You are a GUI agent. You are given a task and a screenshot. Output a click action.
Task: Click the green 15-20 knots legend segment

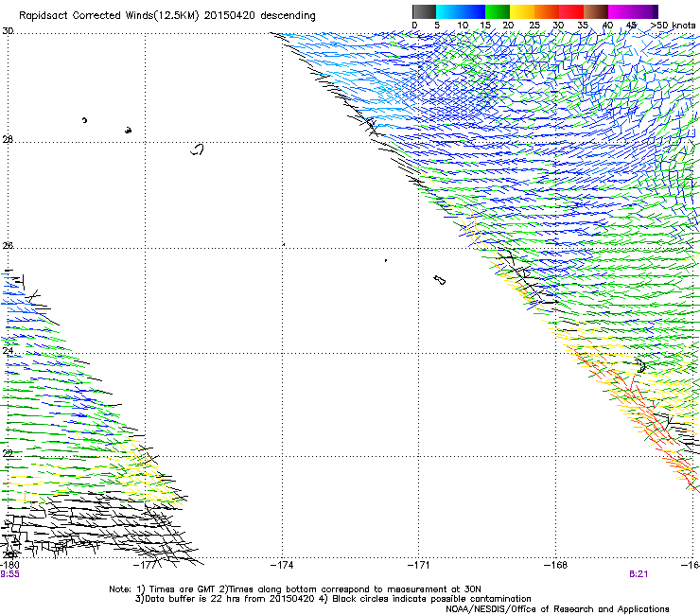[x=498, y=11]
